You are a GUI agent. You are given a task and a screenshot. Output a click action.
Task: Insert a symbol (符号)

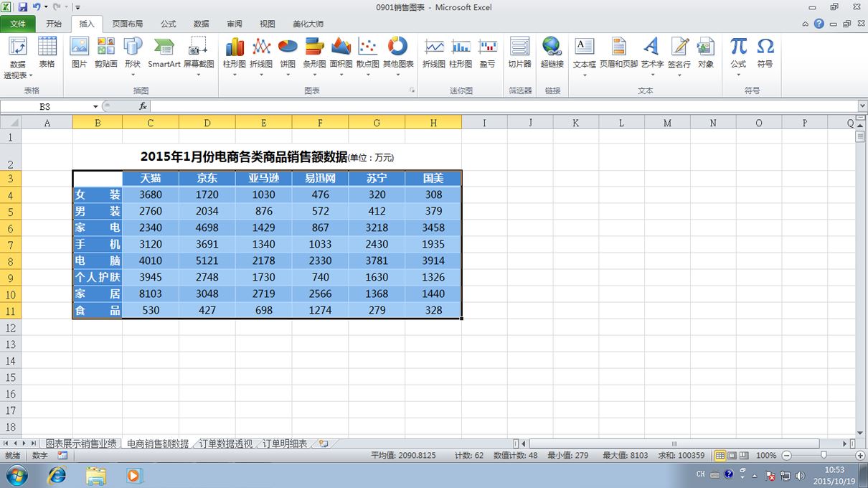765,54
